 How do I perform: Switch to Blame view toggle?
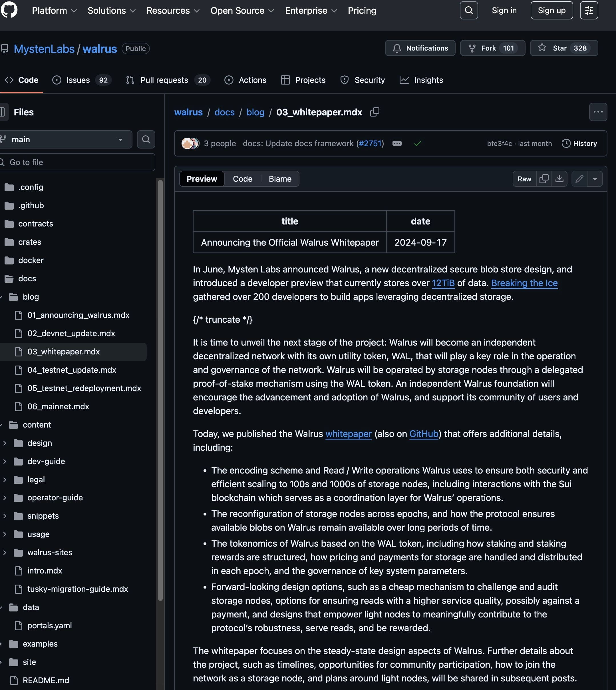280,179
